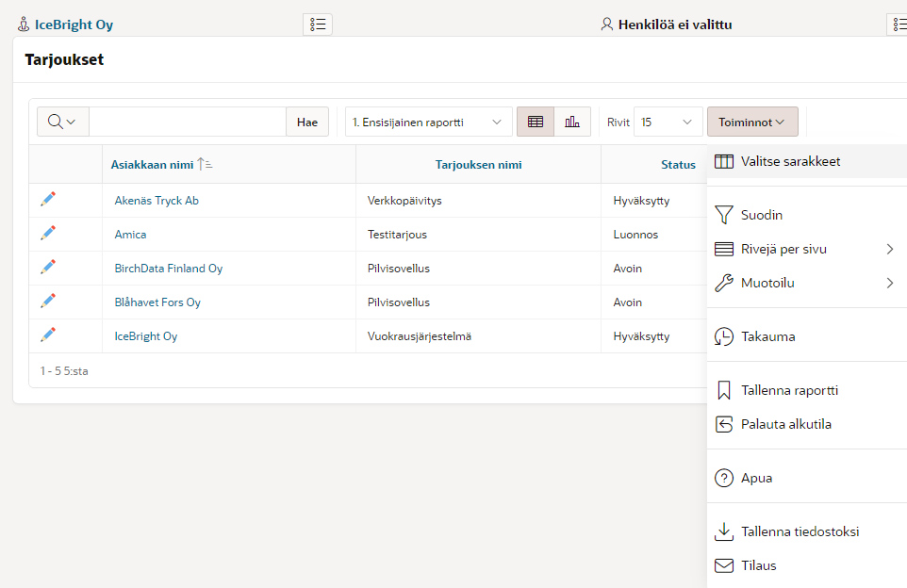The height and width of the screenshot is (588, 907).
Task: Switch to chart view icon
Action: click(x=572, y=122)
